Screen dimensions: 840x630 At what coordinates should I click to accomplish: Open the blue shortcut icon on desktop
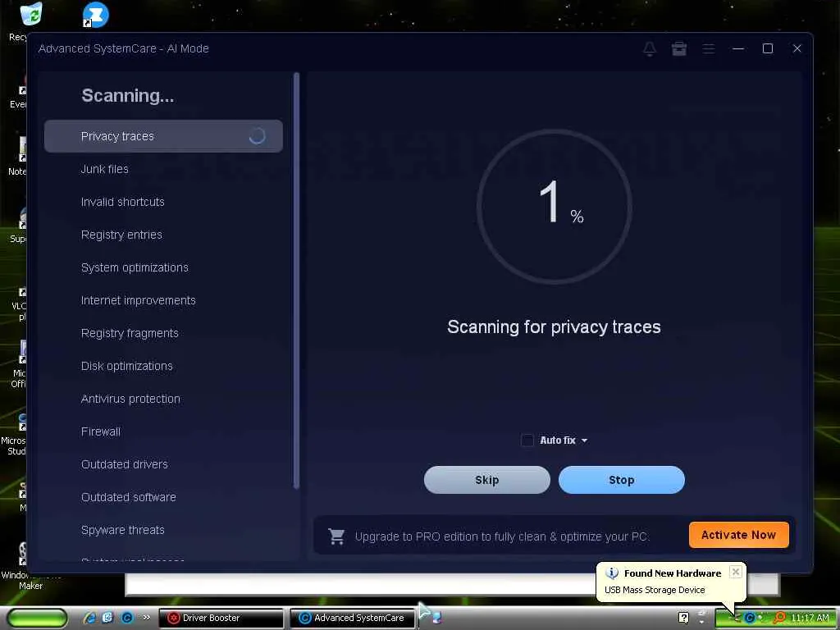click(95, 15)
